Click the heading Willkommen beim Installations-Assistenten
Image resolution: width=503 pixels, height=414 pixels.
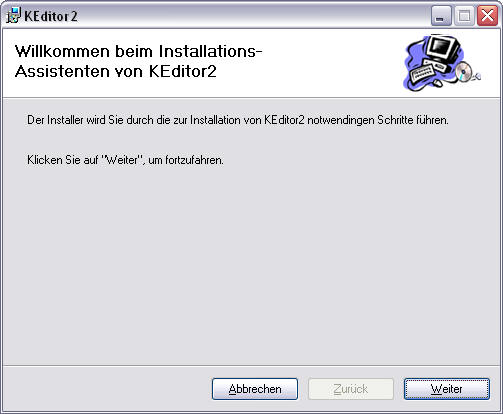pos(138,61)
